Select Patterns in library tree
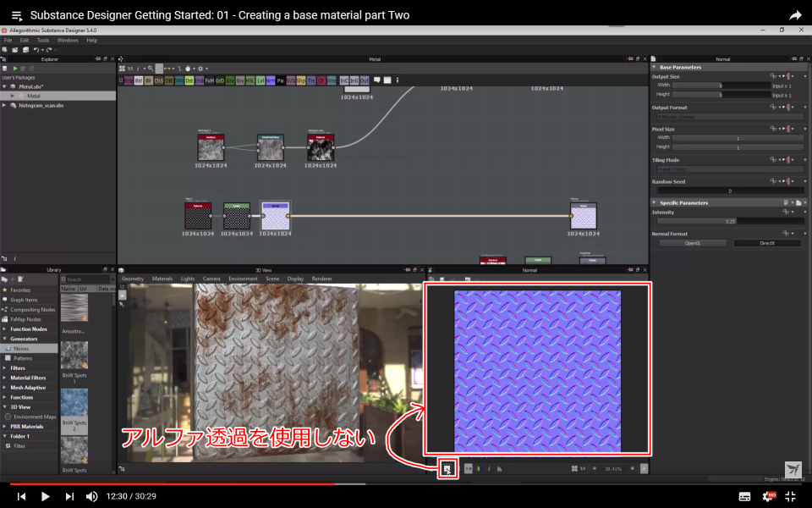 point(29,358)
